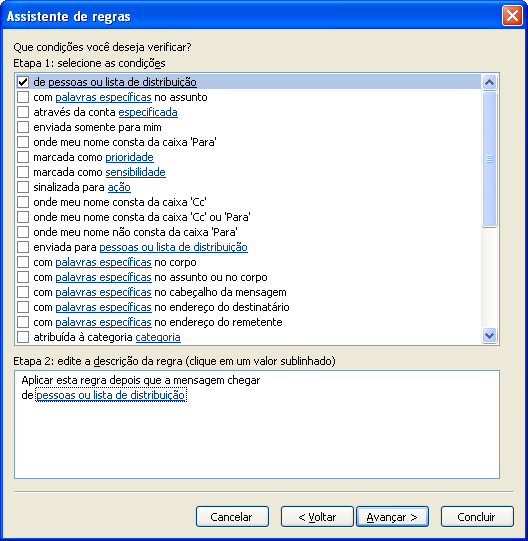528x541 pixels.
Task: Open 'especificada' account link
Action: (x=148, y=112)
